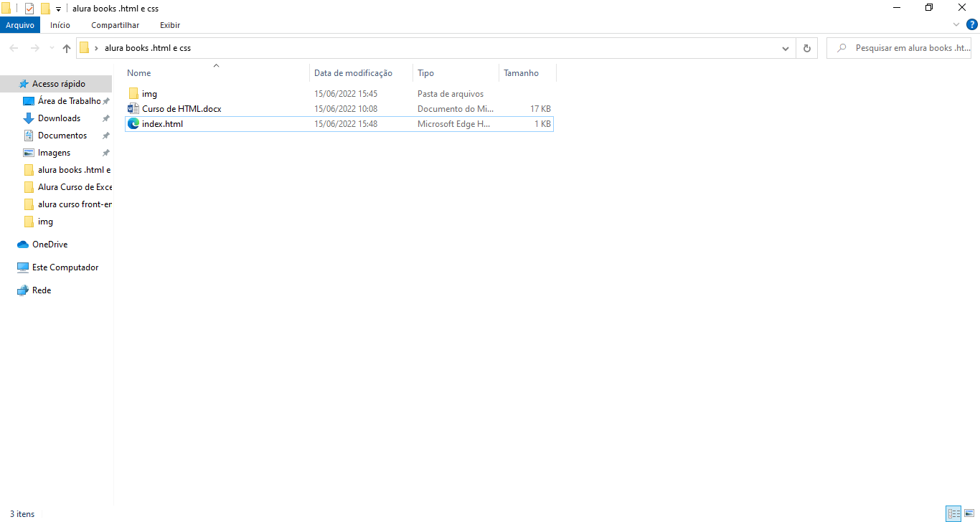Open the address bar history dropdown
The height and width of the screenshot is (522, 980).
click(785, 48)
